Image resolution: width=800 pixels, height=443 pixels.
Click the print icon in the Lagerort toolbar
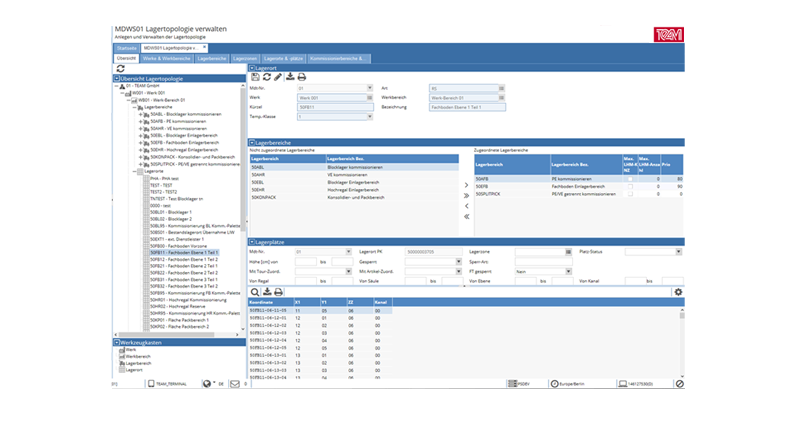pyautogui.click(x=302, y=77)
